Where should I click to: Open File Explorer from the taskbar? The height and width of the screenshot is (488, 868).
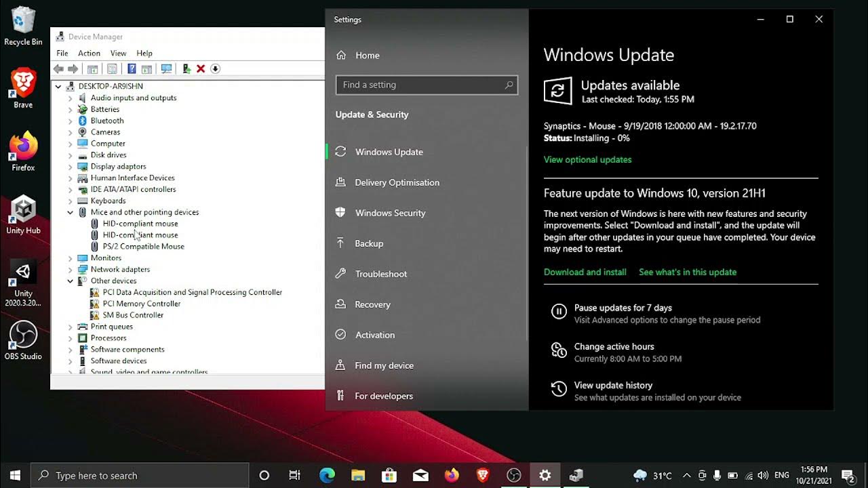tap(358, 475)
